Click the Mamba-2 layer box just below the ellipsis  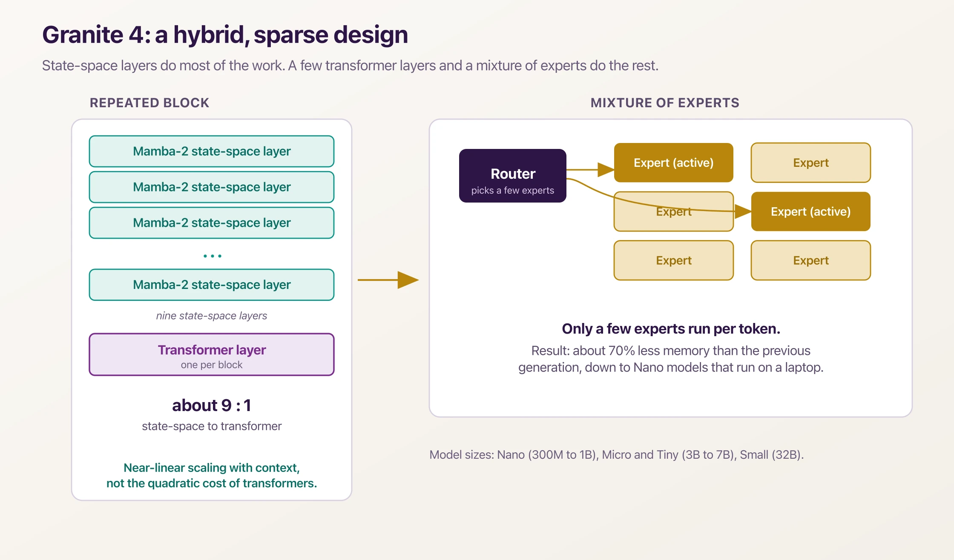pyautogui.click(x=212, y=285)
